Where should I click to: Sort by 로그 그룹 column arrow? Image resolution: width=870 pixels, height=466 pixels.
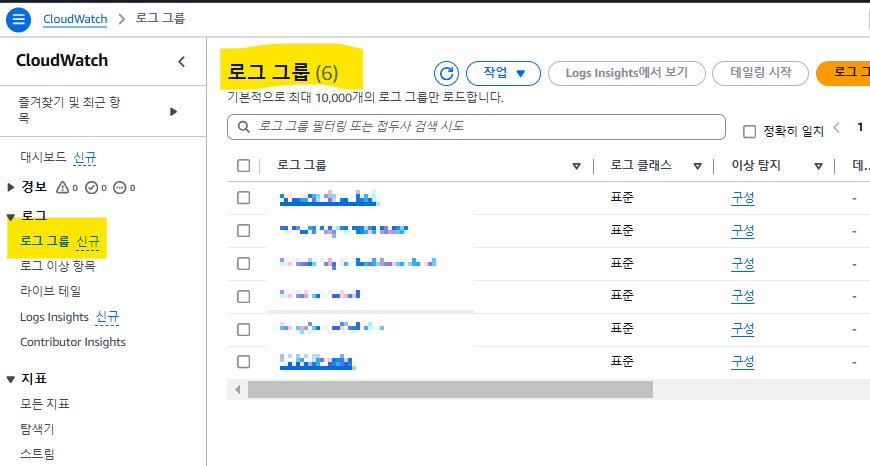click(576, 166)
